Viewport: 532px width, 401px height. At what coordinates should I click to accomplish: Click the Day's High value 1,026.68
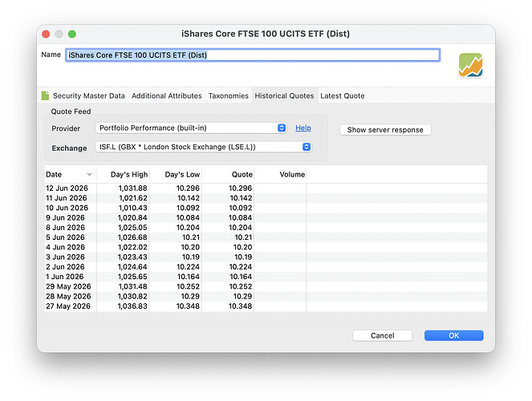pyautogui.click(x=132, y=237)
